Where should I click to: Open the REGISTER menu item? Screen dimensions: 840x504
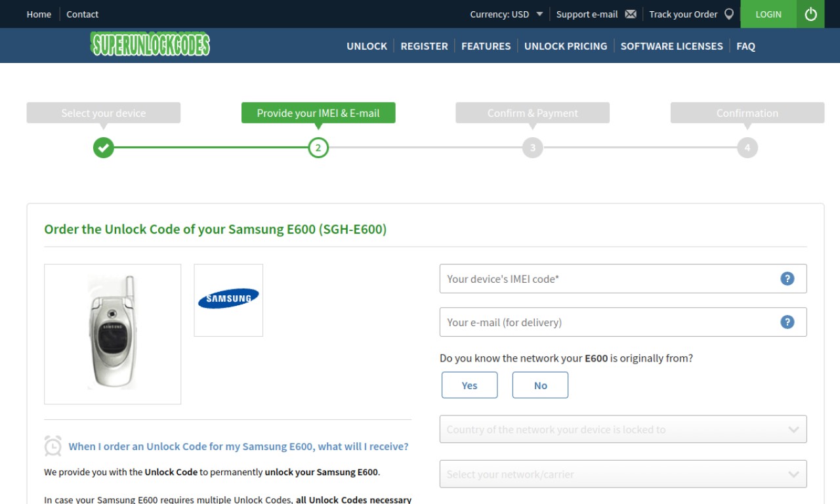[x=424, y=46]
